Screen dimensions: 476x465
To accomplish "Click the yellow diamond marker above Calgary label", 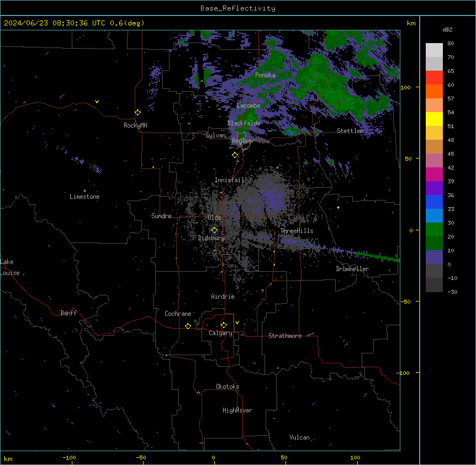I will pos(224,325).
